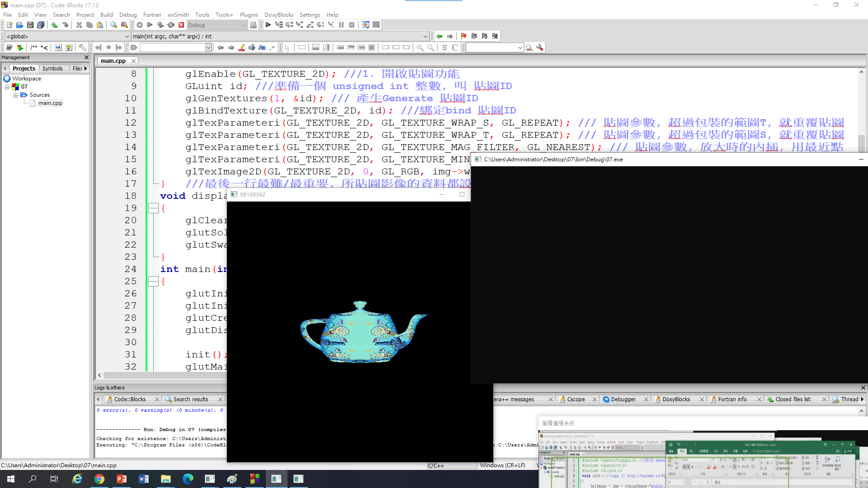Start the Debug/Continue arrow icon
The image size is (868, 488).
click(x=268, y=25)
